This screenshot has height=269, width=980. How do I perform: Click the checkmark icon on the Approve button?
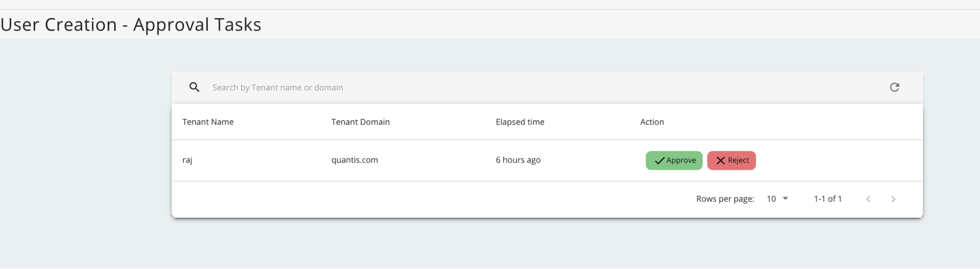pyautogui.click(x=659, y=161)
